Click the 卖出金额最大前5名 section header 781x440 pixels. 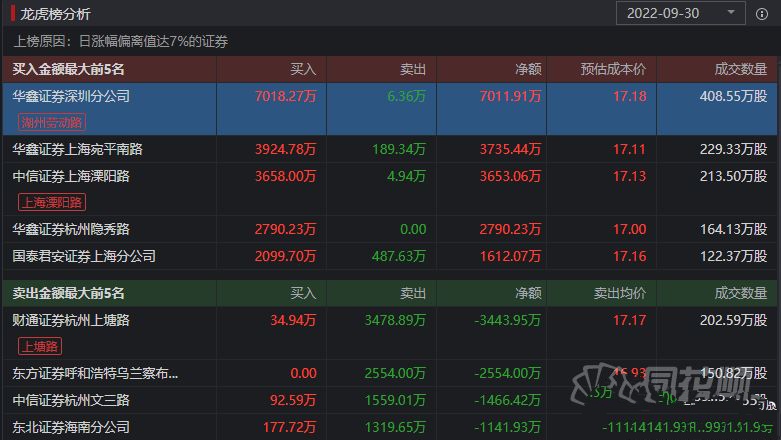pos(68,293)
